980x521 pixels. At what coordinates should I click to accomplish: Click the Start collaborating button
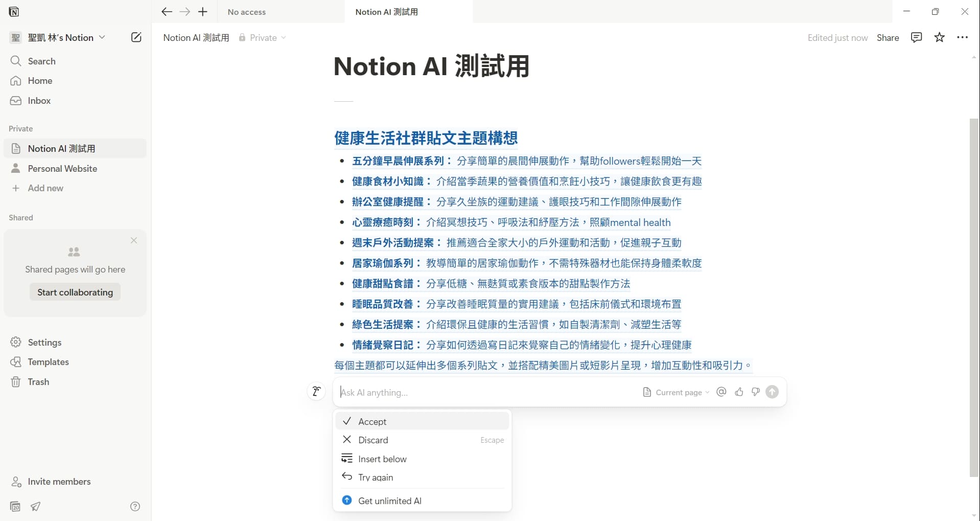click(x=75, y=291)
